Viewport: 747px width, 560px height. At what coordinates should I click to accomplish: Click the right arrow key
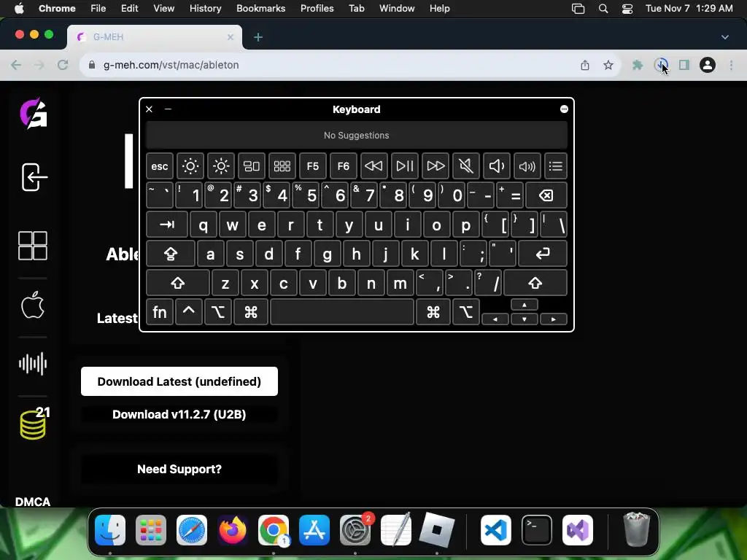click(553, 319)
